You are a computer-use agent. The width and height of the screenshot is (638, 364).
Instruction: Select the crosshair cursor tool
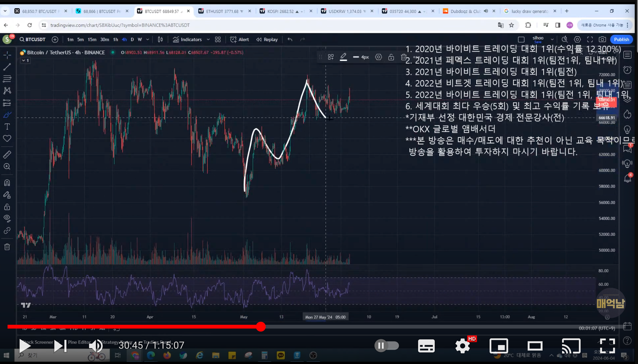click(x=7, y=55)
